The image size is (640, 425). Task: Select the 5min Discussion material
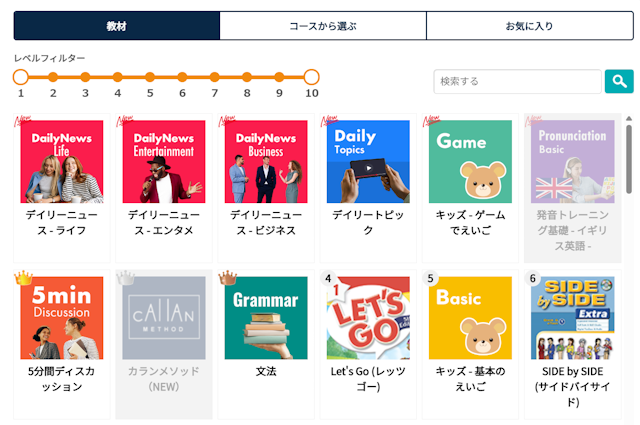[x=62, y=318]
